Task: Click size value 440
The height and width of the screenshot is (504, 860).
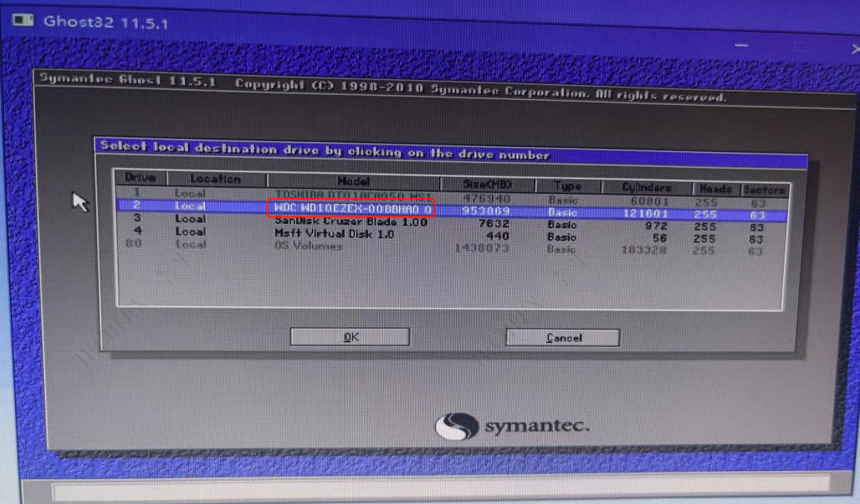Action: click(498, 236)
